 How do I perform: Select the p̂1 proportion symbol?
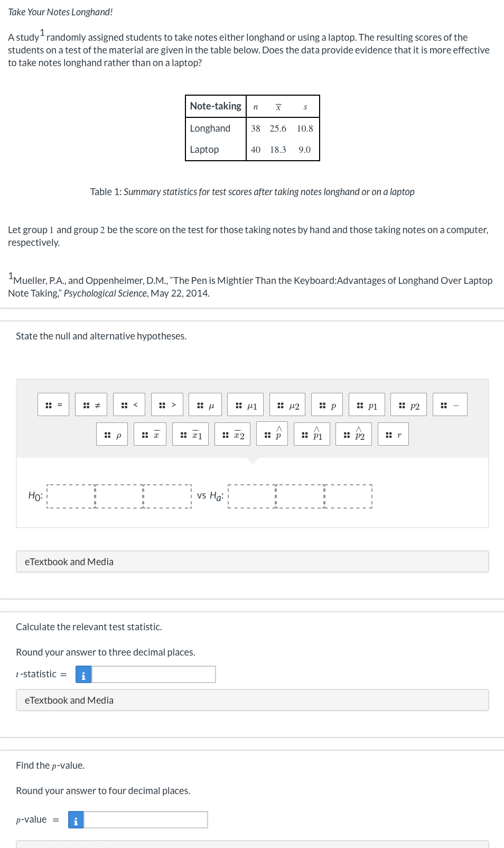pos(313,435)
